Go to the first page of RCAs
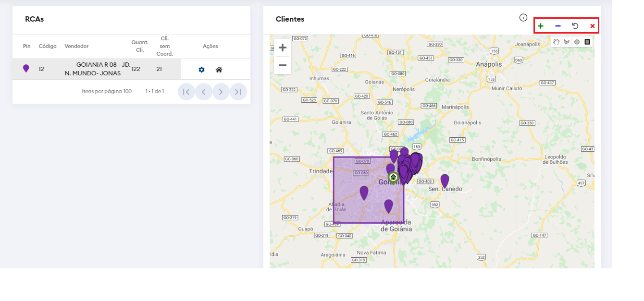The image size is (644, 301). tap(186, 92)
